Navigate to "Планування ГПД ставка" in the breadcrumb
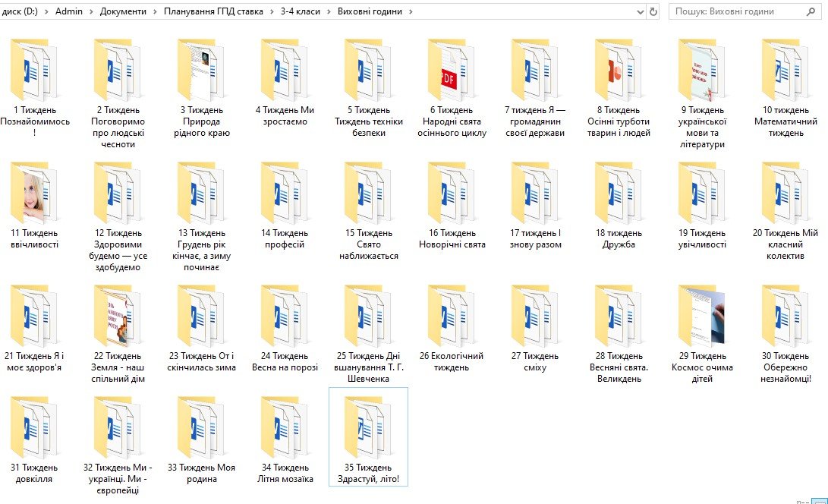828x504 pixels. (213, 12)
